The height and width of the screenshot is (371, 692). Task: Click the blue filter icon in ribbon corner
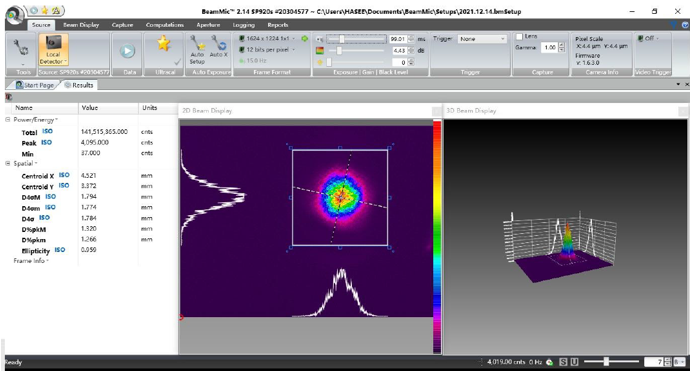(x=673, y=25)
